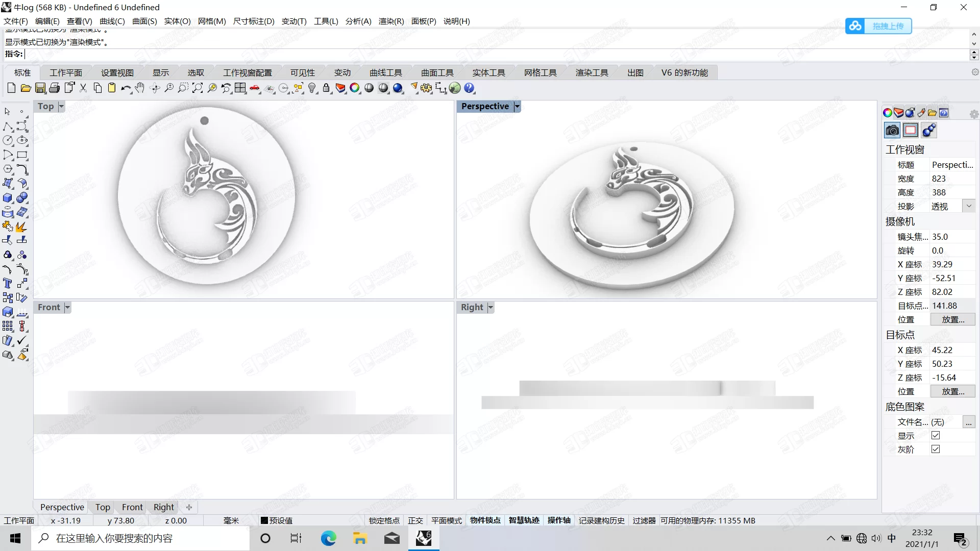
Task: Open the Top viewport title dropdown arrow
Action: point(61,106)
